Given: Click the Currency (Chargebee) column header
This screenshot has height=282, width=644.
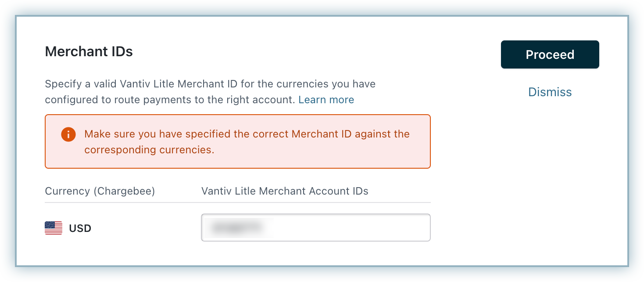Looking at the screenshot, I should [x=100, y=191].
